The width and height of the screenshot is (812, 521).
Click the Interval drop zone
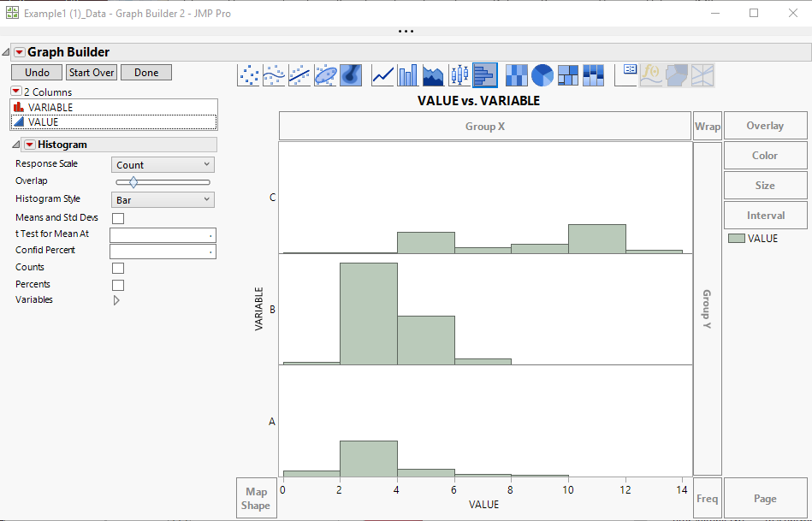766,216
